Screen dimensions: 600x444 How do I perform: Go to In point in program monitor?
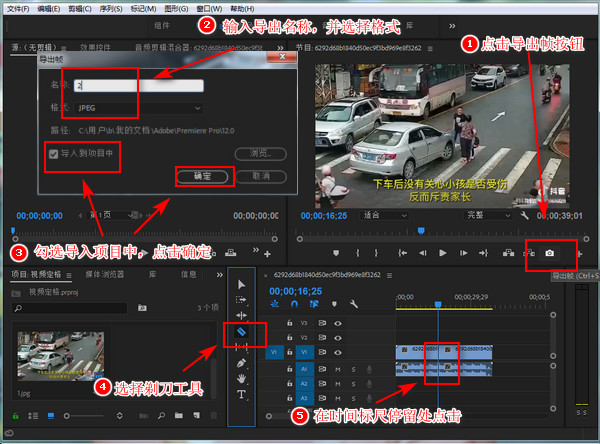click(x=402, y=253)
